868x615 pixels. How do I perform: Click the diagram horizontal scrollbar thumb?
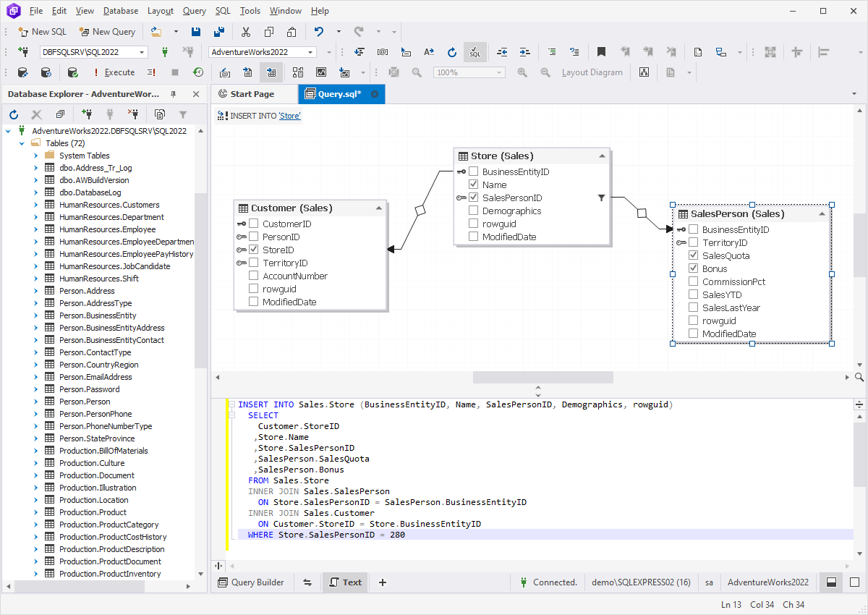point(542,378)
